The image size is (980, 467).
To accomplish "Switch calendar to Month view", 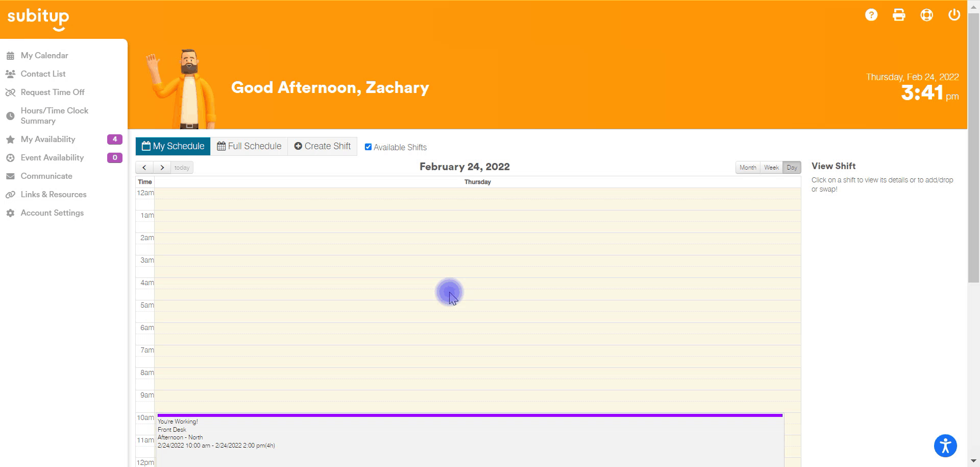I will tap(748, 168).
